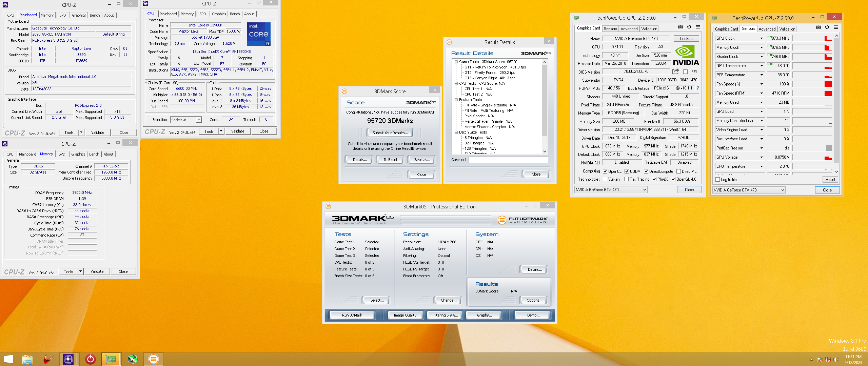Open the GPU Temperature sensor dropdown

[762, 66]
